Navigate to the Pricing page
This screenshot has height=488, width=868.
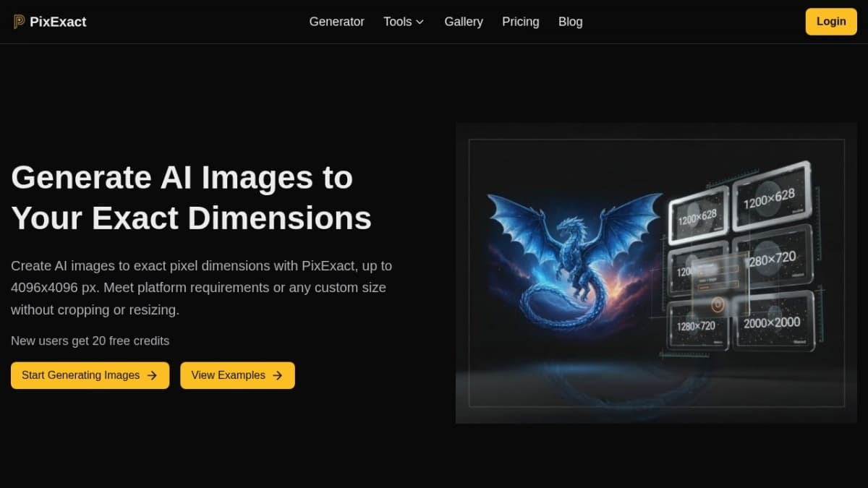[x=520, y=22]
